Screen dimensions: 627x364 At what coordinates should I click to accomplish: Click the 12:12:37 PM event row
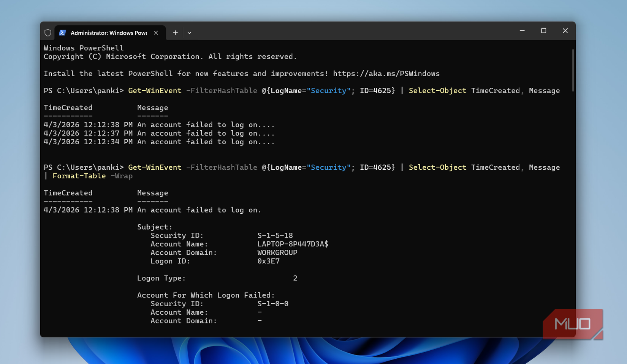point(159,133)
